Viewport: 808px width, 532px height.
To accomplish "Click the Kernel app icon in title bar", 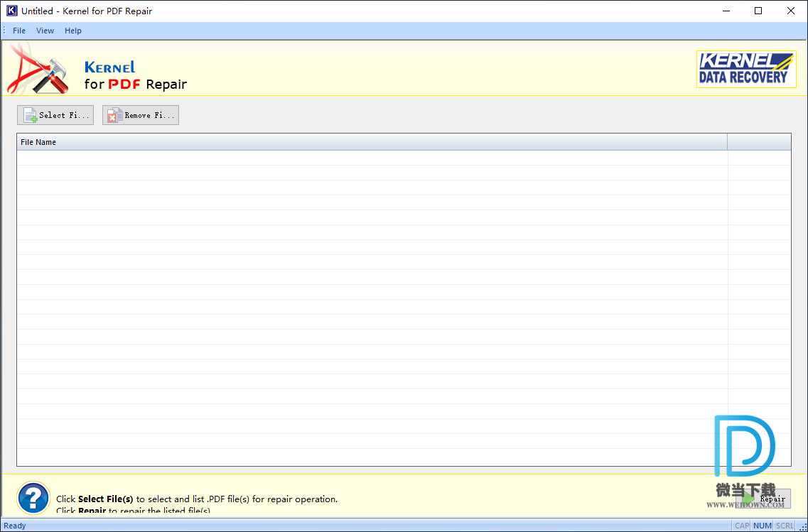I will tap(11, 11).
